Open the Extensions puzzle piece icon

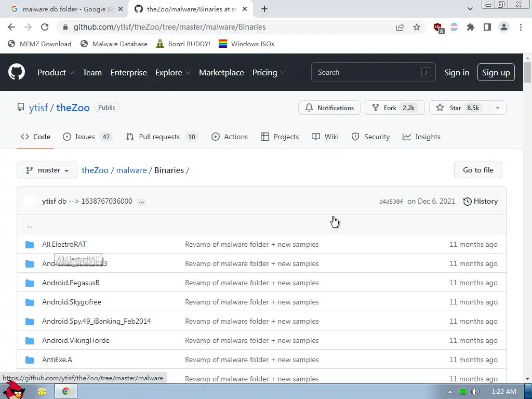click(471, 27)
